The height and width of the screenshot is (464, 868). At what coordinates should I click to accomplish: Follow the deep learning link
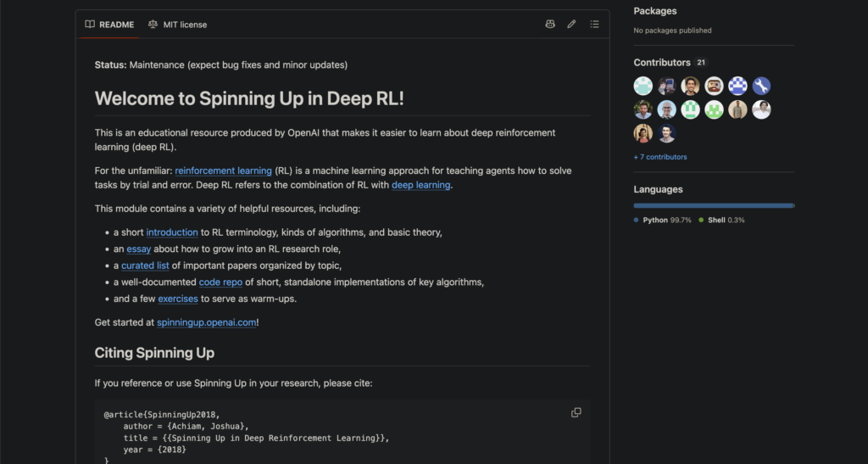[x=420, y=185]
